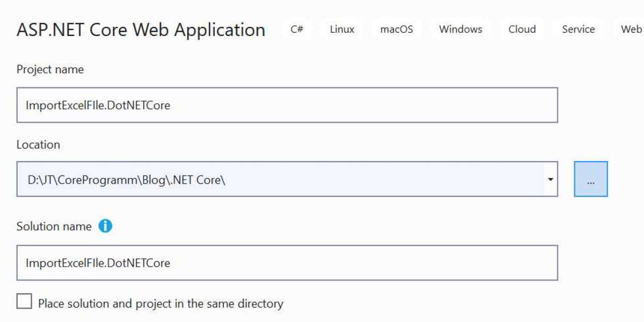Click the macOS tag
Viewport: 644px width, 322px height.
(397, 29)
